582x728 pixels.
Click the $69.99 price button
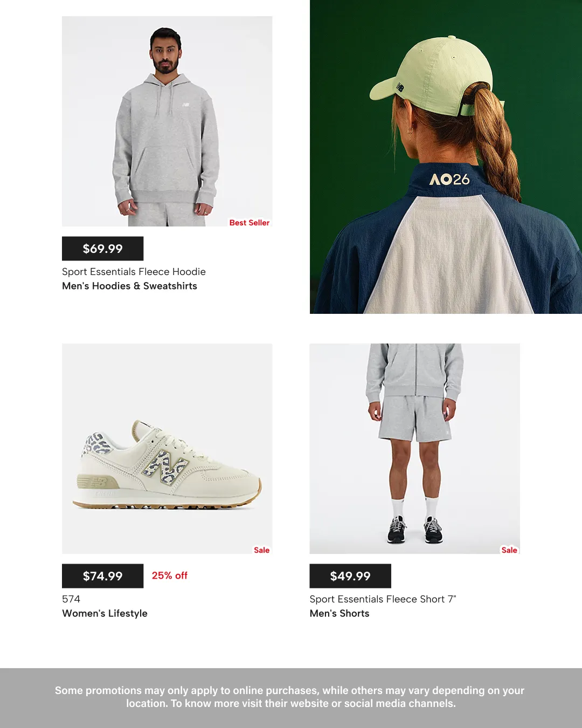coord(102,249)
